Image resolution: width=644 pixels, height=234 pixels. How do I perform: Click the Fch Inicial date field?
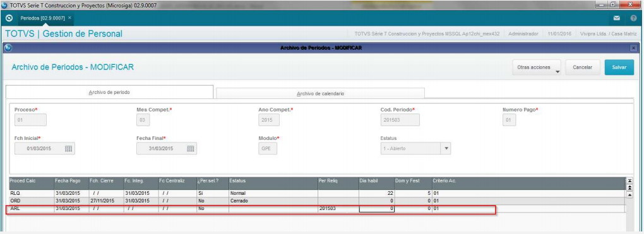click(45, 149)
